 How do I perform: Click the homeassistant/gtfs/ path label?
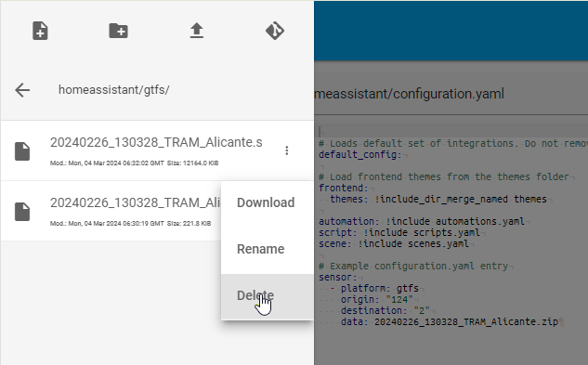pos(114,90)
